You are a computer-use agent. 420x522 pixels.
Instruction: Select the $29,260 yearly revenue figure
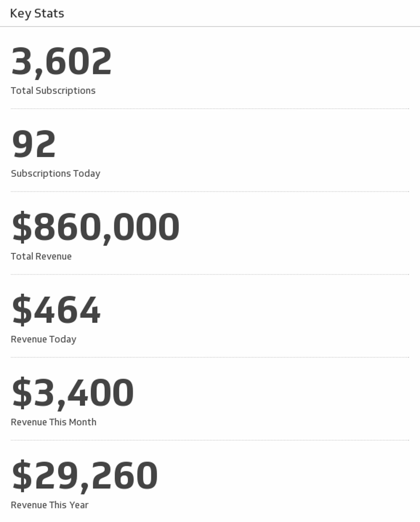point(85,476)
